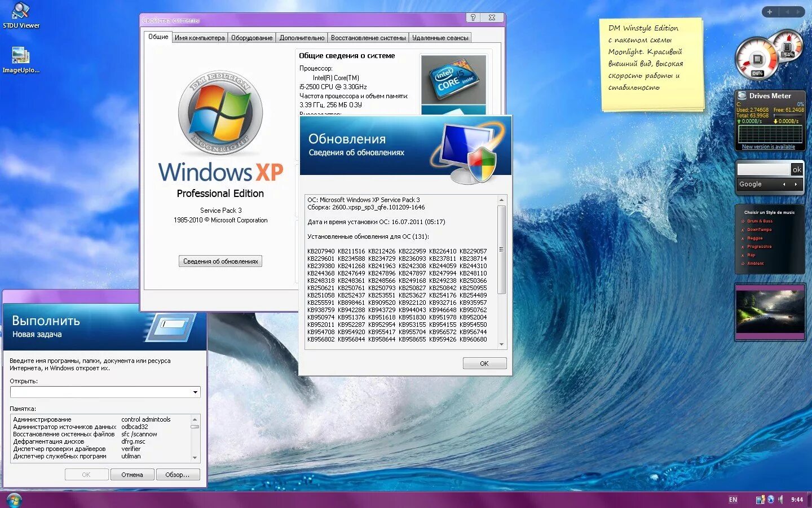
Task: Click update entry KB207940
Action: tap(321, 251)
